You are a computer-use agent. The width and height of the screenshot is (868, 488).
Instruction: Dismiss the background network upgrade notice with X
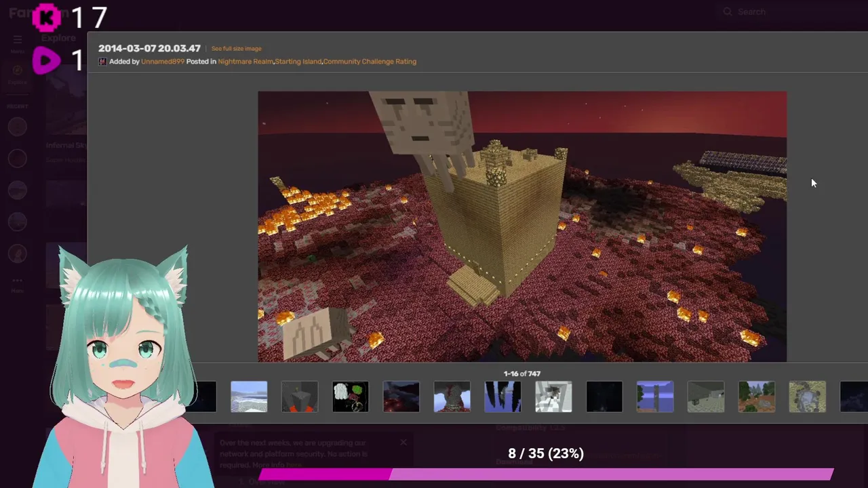point(403,443)
